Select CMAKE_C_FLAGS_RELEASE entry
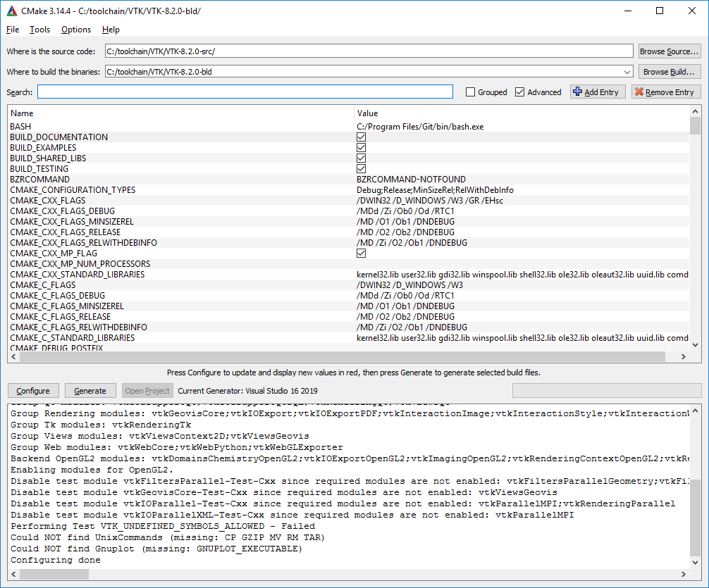709x588 pixels. [60, 317]
